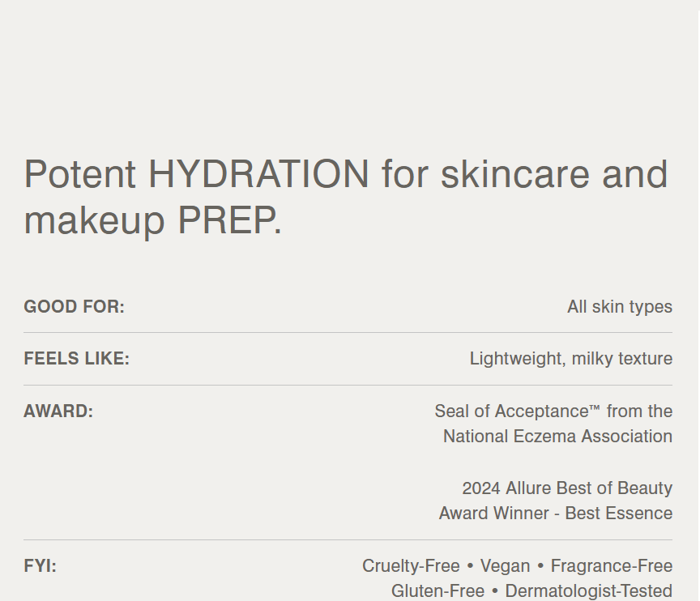Click the Vegan attribute
Image resolution: width=700 pixels, height=601 pixels.
[x=505, y=566]
